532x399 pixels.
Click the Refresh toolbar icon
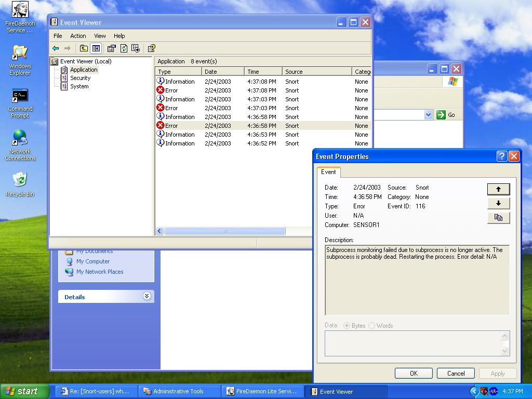[x=124, y=48]
